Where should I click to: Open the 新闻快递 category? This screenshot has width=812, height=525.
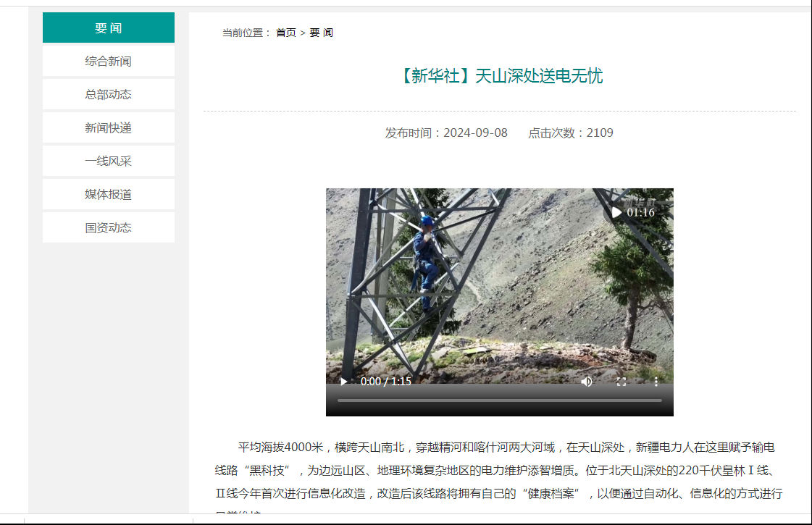(108, 128)
